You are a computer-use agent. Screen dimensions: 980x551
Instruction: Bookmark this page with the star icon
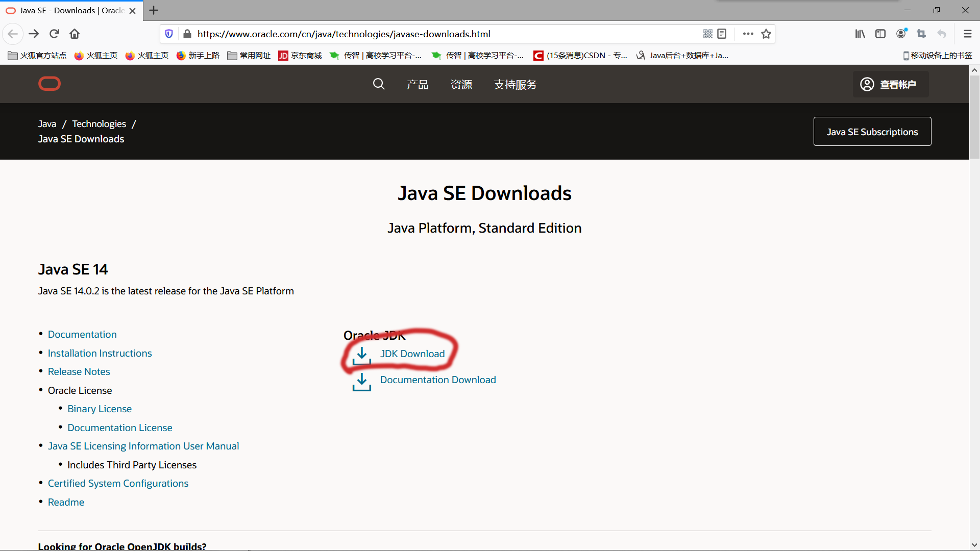(766, 34)
